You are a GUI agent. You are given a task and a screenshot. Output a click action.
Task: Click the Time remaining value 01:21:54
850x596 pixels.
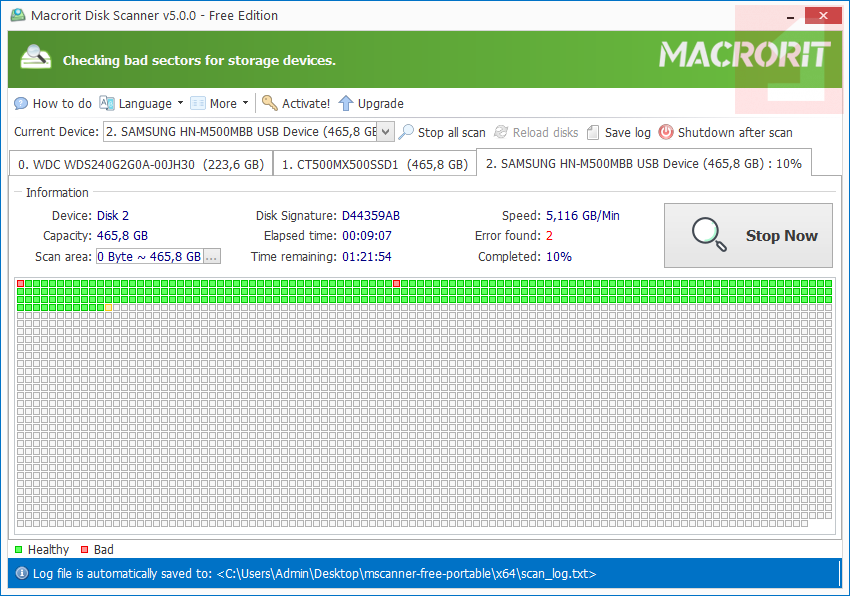tap(367, 257)
